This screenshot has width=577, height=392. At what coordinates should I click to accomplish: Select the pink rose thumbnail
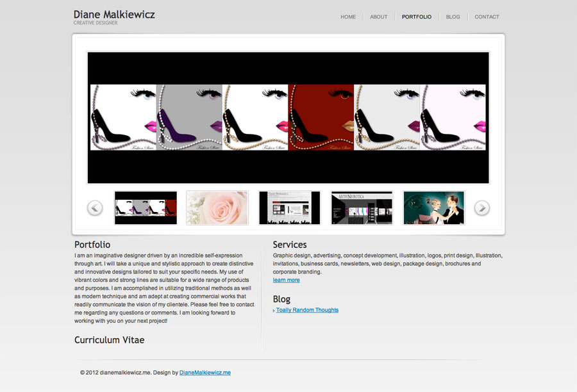tap(217, 208)
